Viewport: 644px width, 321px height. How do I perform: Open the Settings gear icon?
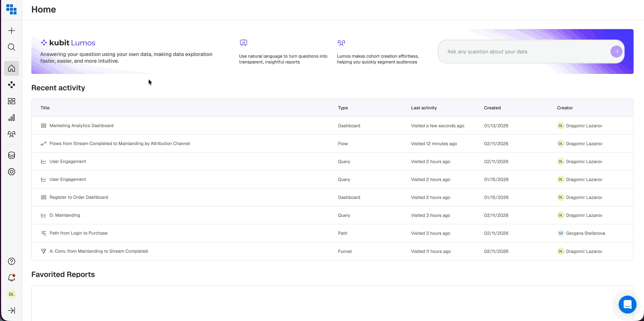tap(12, 172)
